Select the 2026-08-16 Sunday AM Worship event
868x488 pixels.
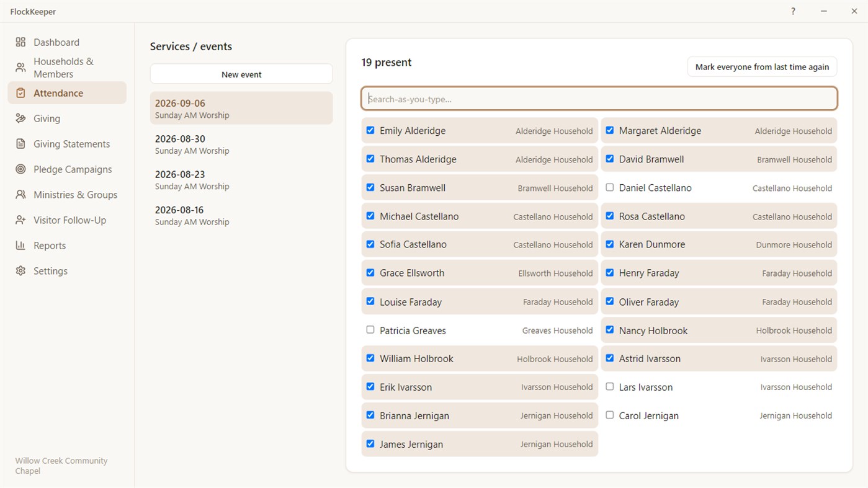coord(241,215)
